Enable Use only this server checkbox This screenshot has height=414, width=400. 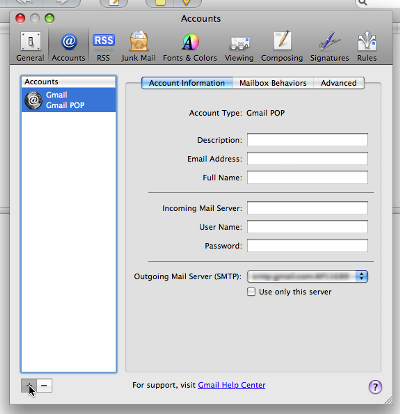pyautogui.click(x=251, y=292)
